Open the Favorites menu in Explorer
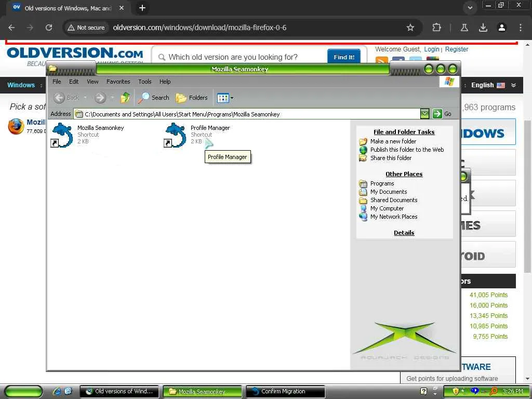This screenshot has height=399, width=532. (x=118, y=82)
